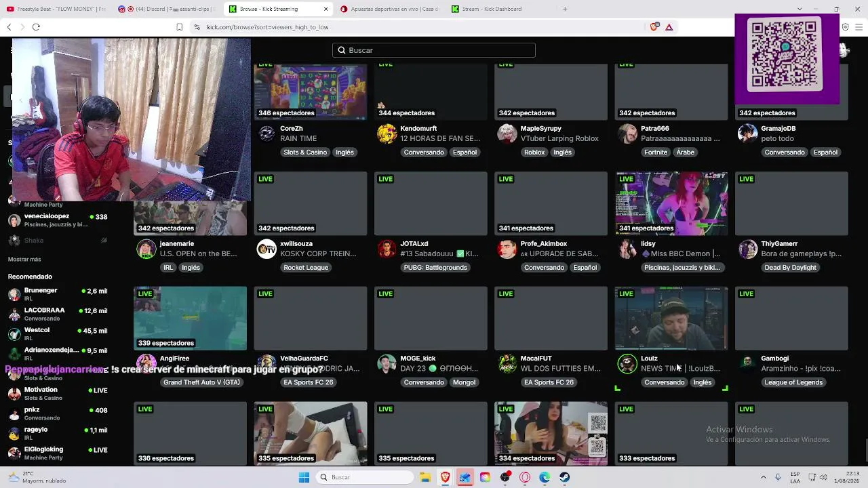The height and width of the screenshot is (488, 868).
Task: Open File Explorer from the taskbar
Action: coord(425,477)
